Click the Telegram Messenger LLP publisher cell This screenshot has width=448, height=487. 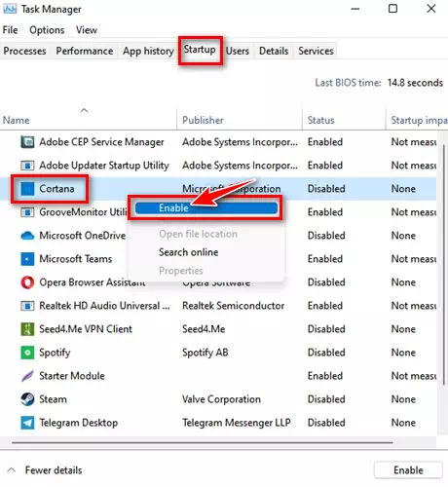(236, 423)
